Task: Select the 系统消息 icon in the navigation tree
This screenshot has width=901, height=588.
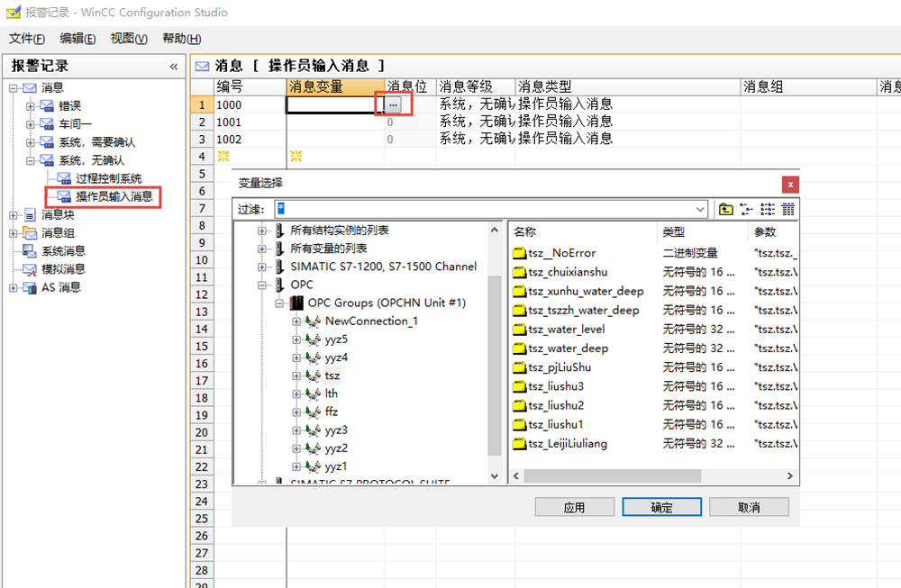Action: (x=31, y=251)
